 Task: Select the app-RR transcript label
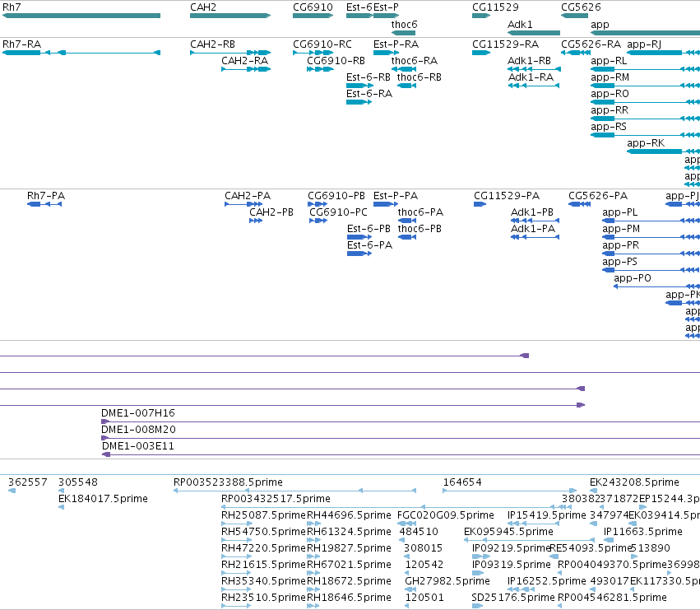[x=610, y=110]
